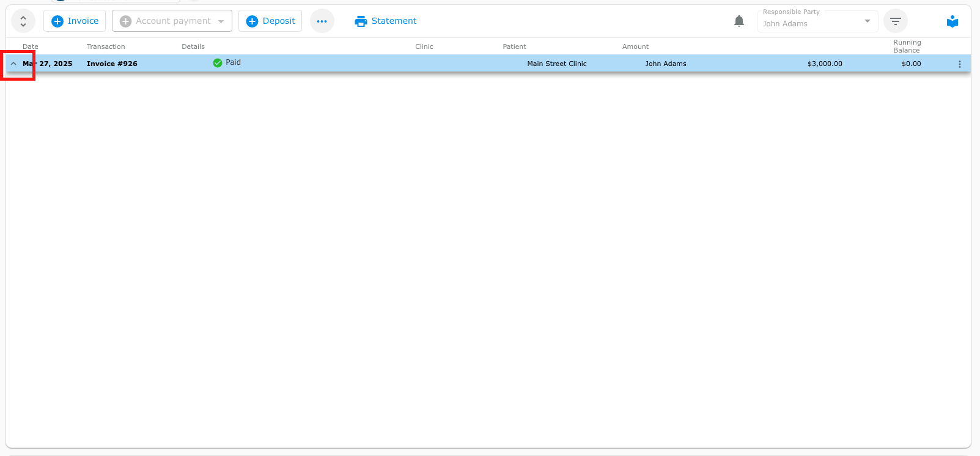Viewport: 980px width, 456px height.
Task: Click the Amount column header
Action: [x=635, y=46]
